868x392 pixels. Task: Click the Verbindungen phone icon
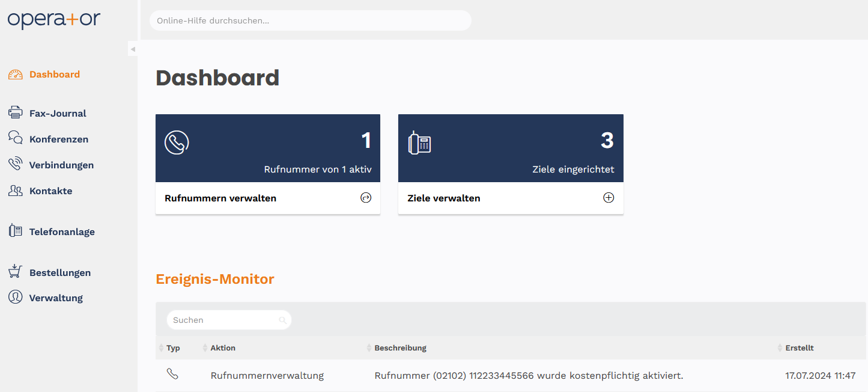[16, 164]
